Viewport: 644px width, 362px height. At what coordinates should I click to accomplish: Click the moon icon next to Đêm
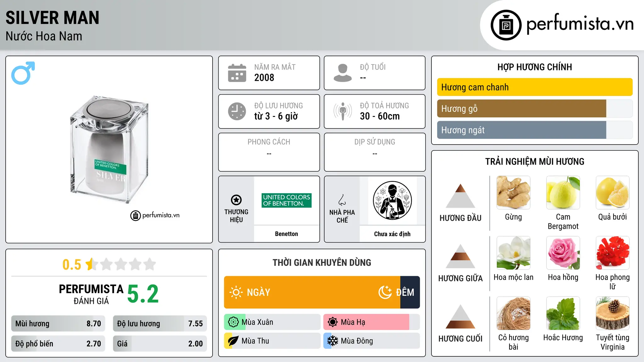385,292
